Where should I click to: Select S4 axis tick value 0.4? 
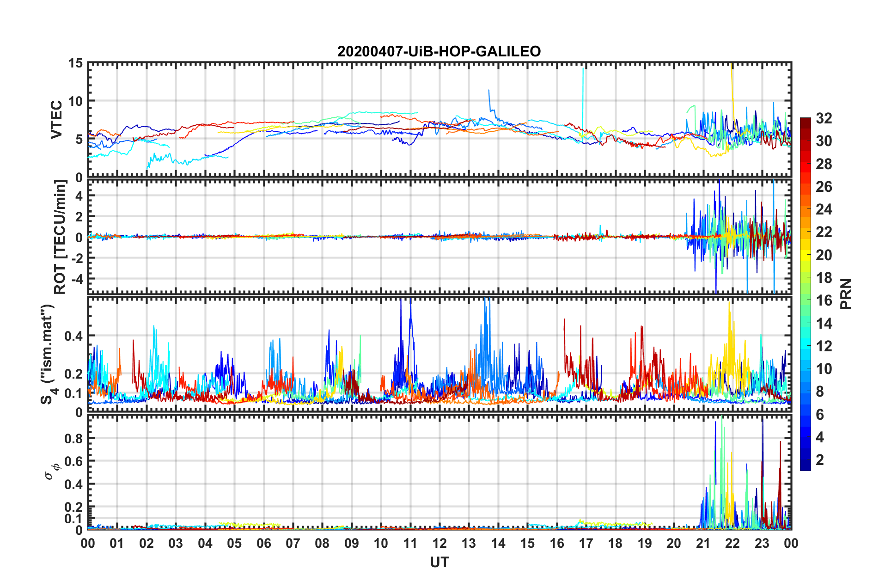(x=73, y=336)
